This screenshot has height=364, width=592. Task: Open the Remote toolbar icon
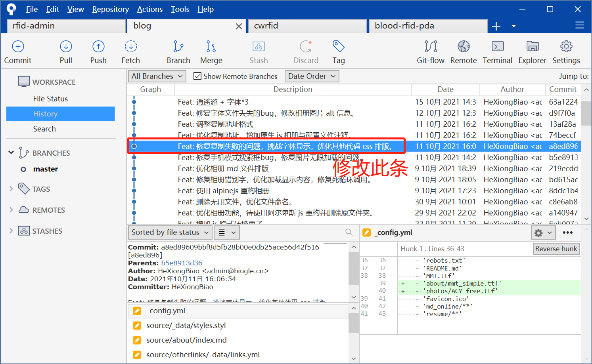click(x=464, y=52)
